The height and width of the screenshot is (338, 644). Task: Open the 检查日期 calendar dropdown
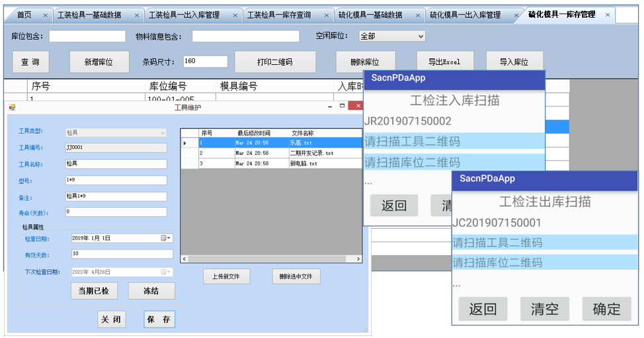166,238
